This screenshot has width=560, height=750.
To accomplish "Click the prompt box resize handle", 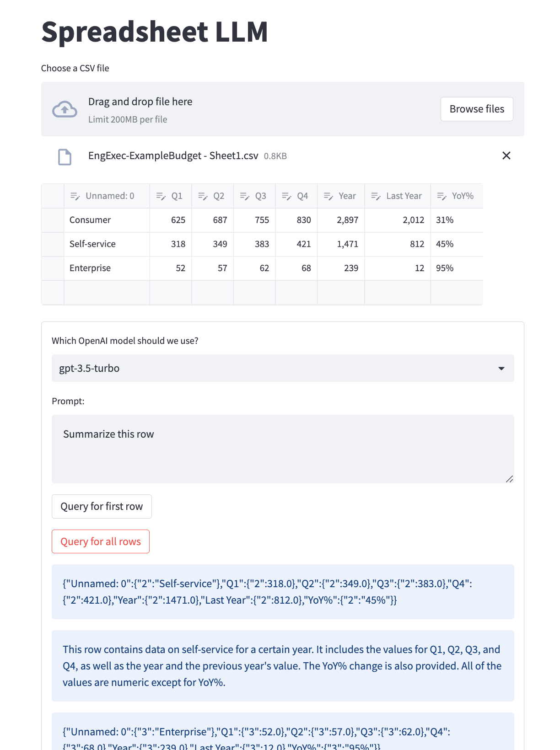I will (509, 479).
